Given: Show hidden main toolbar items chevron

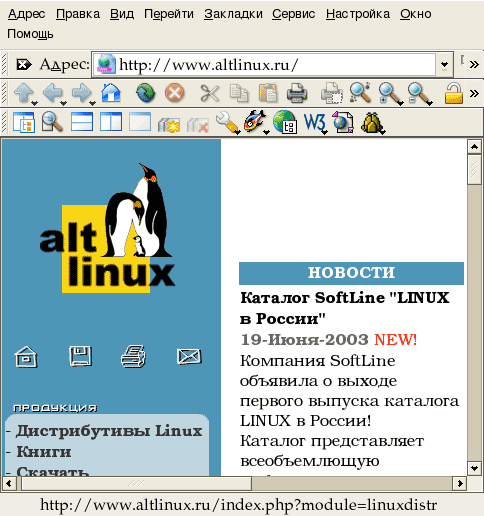Looking at the screenshot, I should pyautogui.click(x=474, y=93).
